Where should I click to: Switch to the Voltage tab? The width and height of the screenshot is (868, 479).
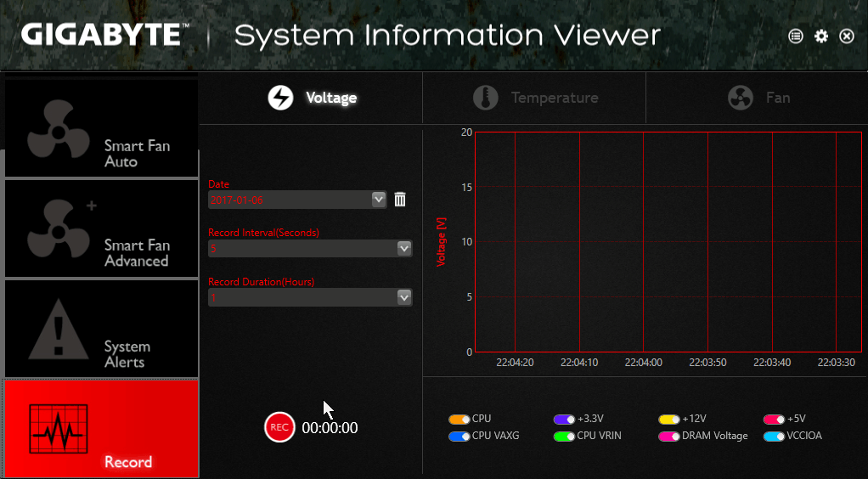tap(311, 98)
